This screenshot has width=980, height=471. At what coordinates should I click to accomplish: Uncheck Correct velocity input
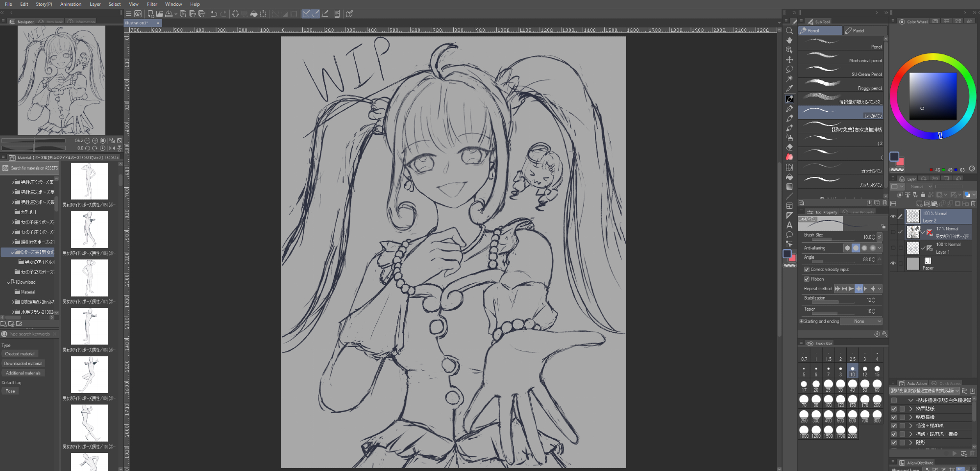coord(807,270)
